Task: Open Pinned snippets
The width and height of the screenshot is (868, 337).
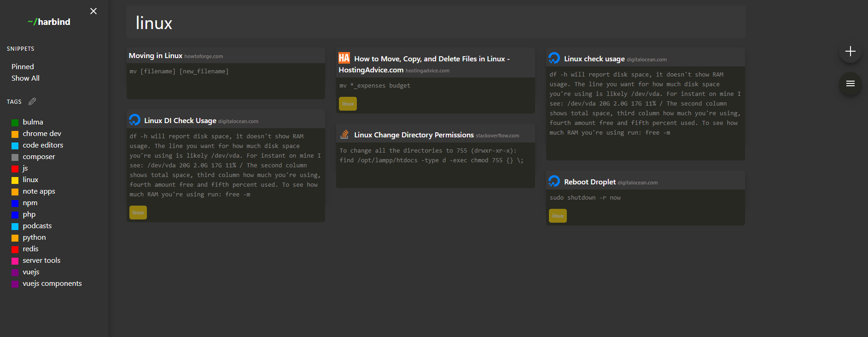Action: (23, 67)
